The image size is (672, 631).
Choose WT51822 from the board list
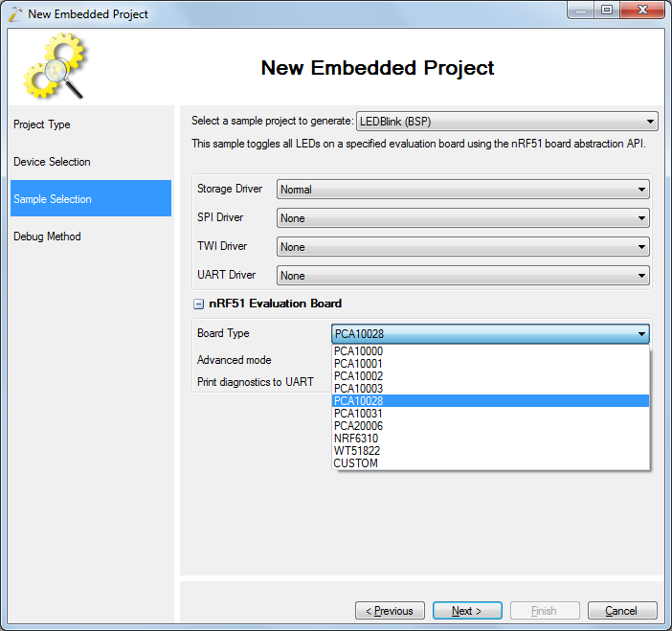click(x=491, y=451)
